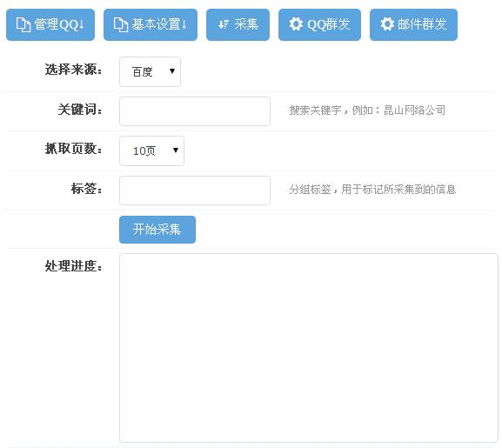Image resolution: width=502 pixels, height=448 pixels.
Task: Switch to the 采集 section
Action: point(238,25)
